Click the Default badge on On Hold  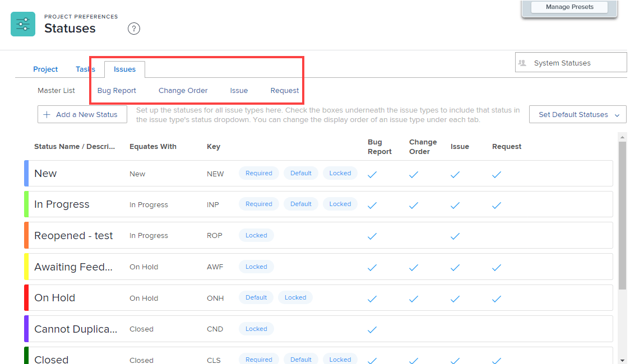tap(256, 297)
